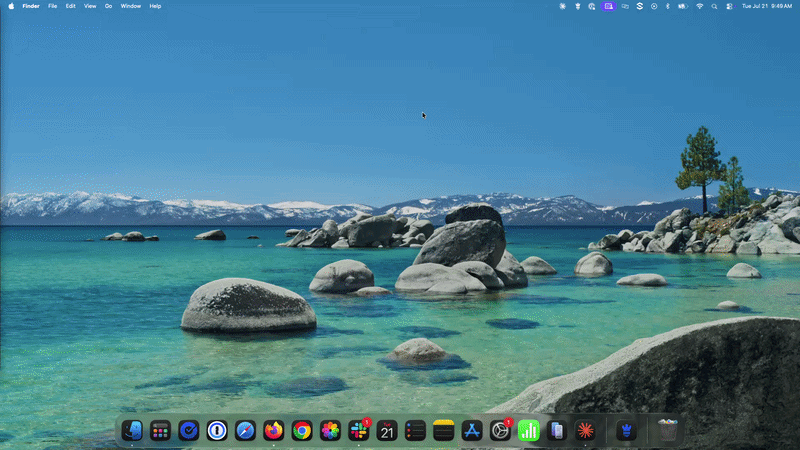Image resolution: width=800 pixels, height=450 pixels.
Task: Open the Bluetooth menu bar item
Action: pyautogui.click(x=667, y=6)
